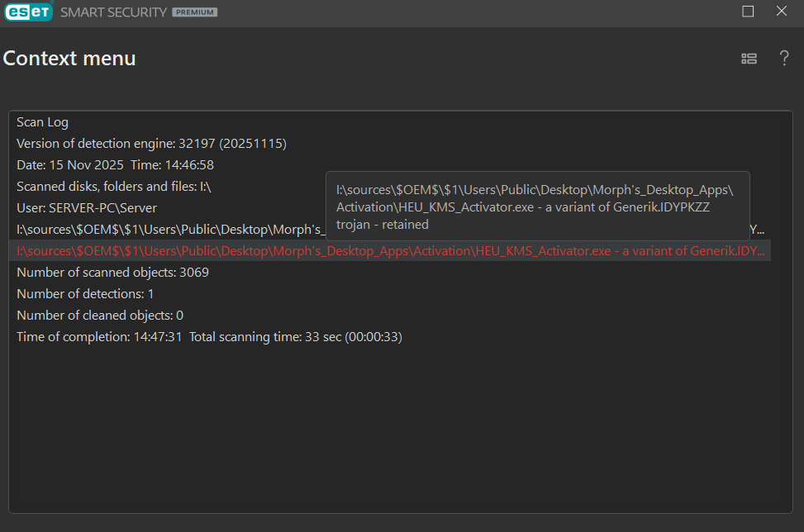Click the trojan retained tooltip popup
Viewport: 804px width, 532px height.
(537, 207)
